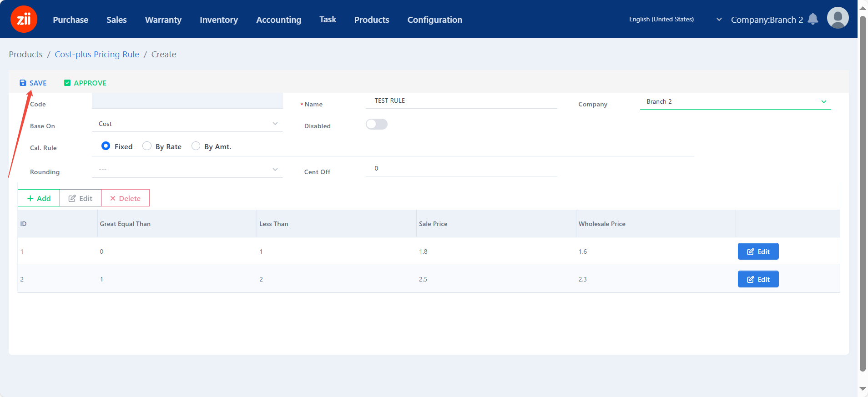Viewport: 868px width, 397px height.
Task: Open the Purchase menu
Action: coord(71,20)
